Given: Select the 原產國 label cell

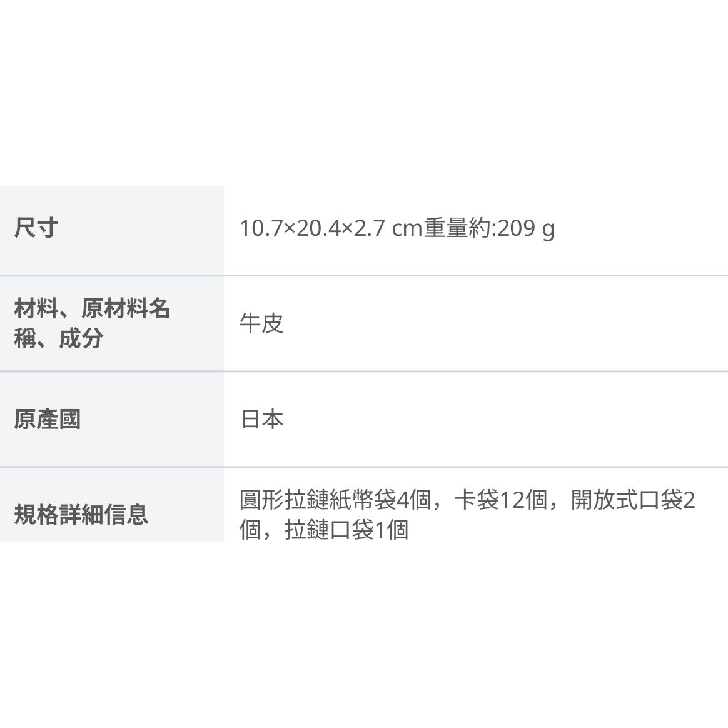Looking at the screenshot, I should pyautogui.click(x=112, y=419).
